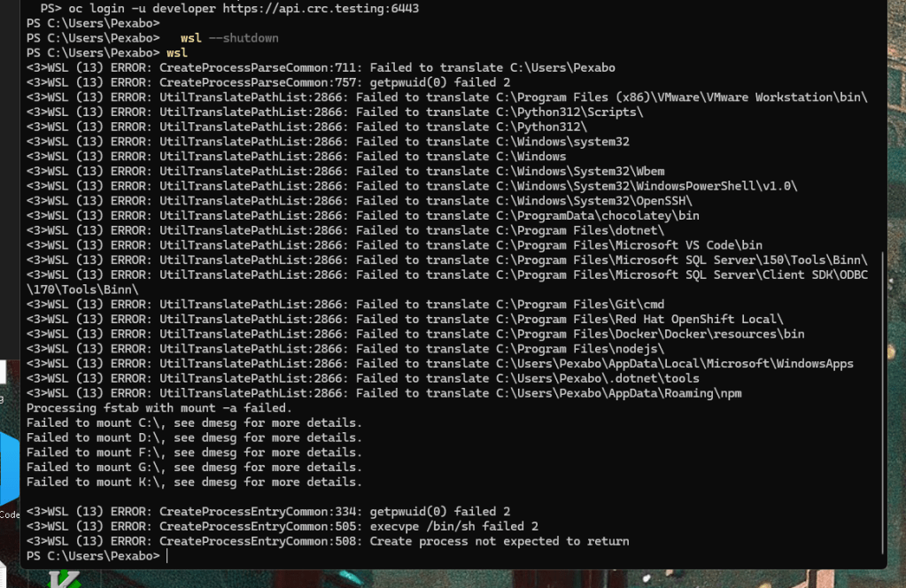Select the 'oc login -u developer' command line

pyautogui.click(x=230, y=8)
